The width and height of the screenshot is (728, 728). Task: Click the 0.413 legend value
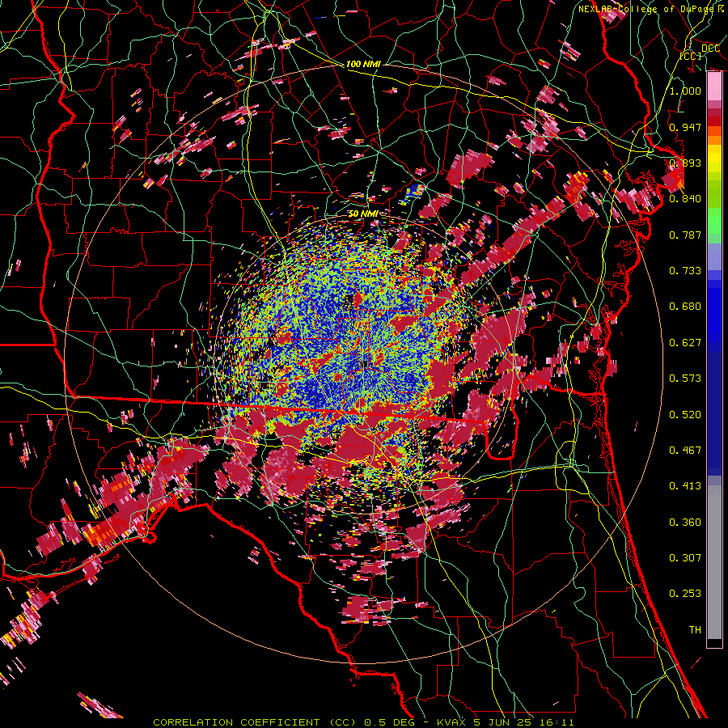pyautogui.click(x=685, y=486)
